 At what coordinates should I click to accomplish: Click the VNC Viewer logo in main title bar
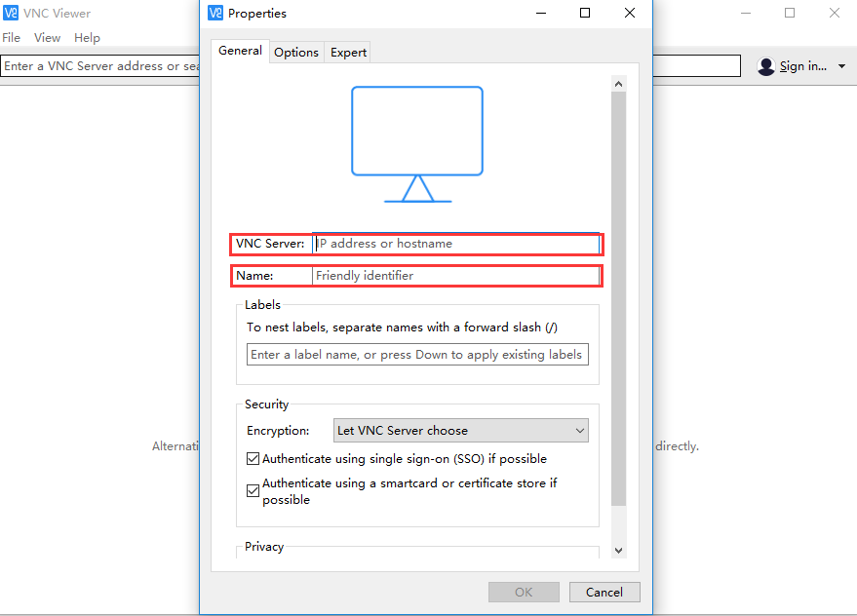[x=12, y=13]
